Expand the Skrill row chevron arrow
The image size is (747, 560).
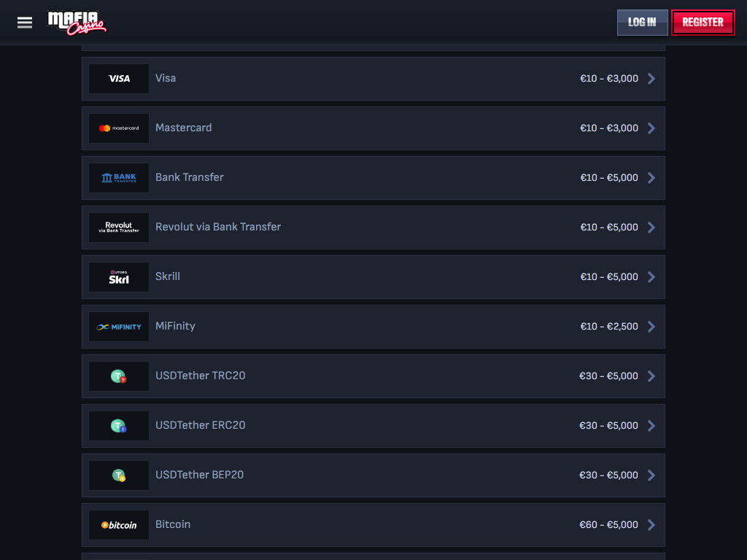(651, 276)
